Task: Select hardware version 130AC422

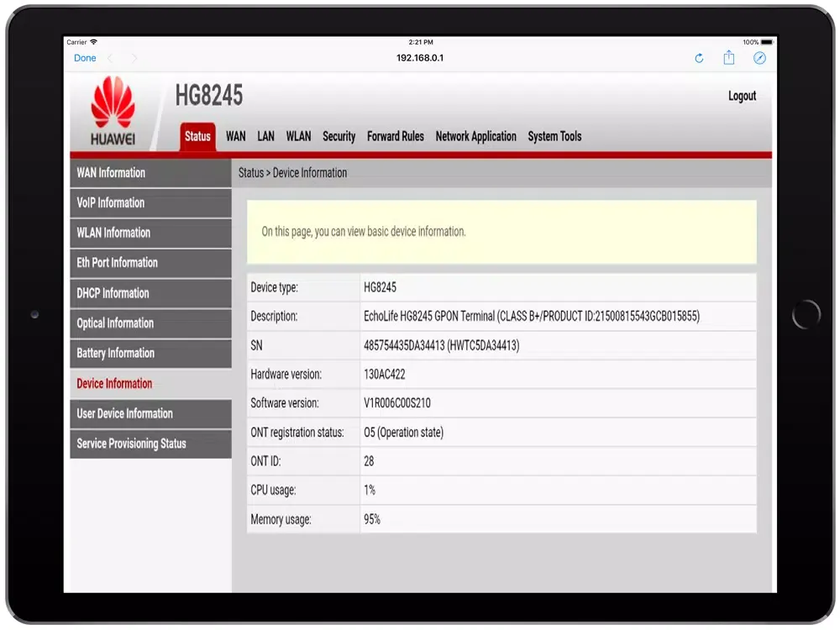Action: coord(384,374)
